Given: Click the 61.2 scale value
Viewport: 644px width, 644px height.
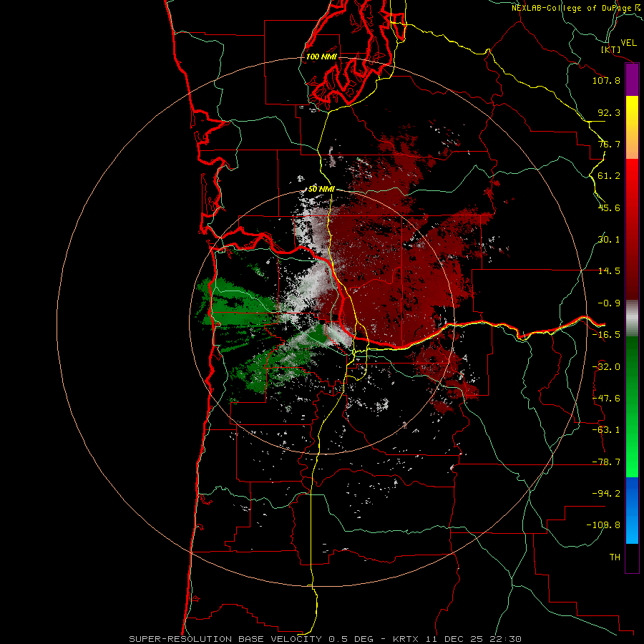Looking at the screenshot, I should tap(609, 176).
